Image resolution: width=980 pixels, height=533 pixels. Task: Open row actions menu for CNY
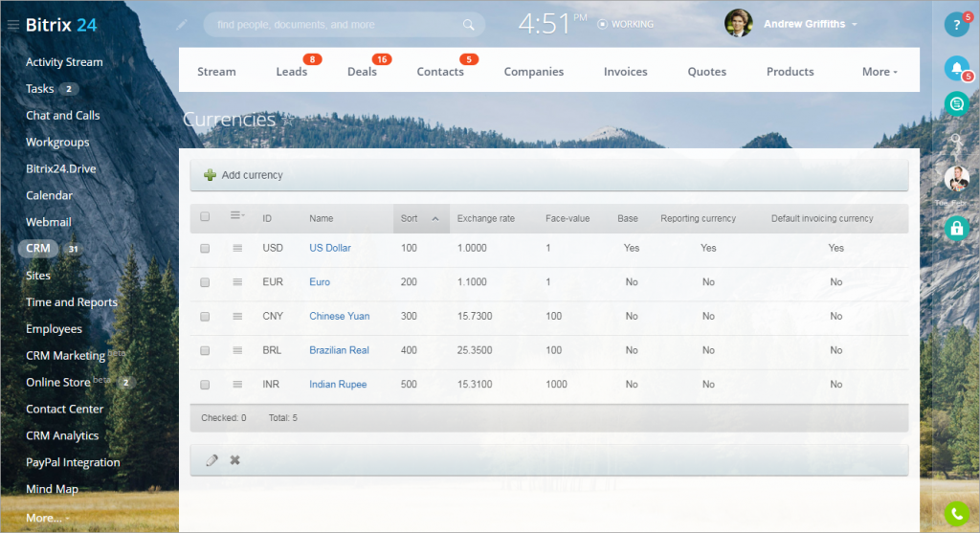(x=237, y=316)
